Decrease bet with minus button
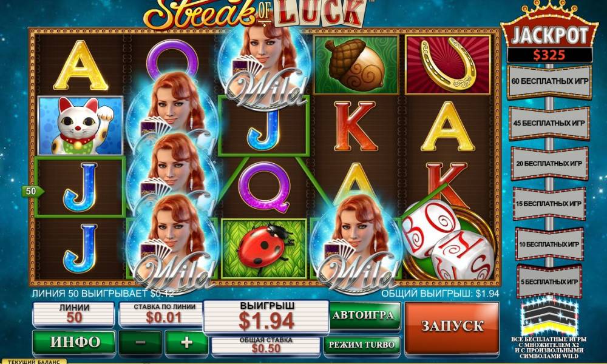607x364 pixels. 141,342
